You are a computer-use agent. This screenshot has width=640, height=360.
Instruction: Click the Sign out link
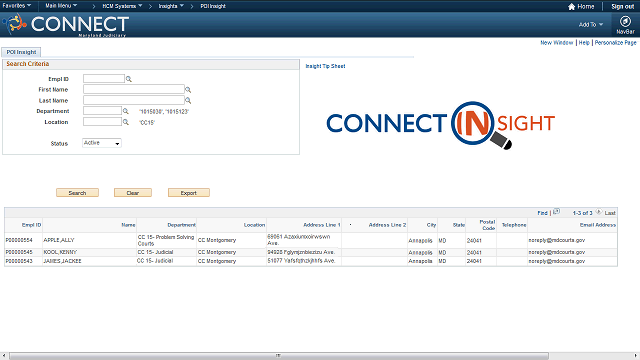tap(622, 7)
